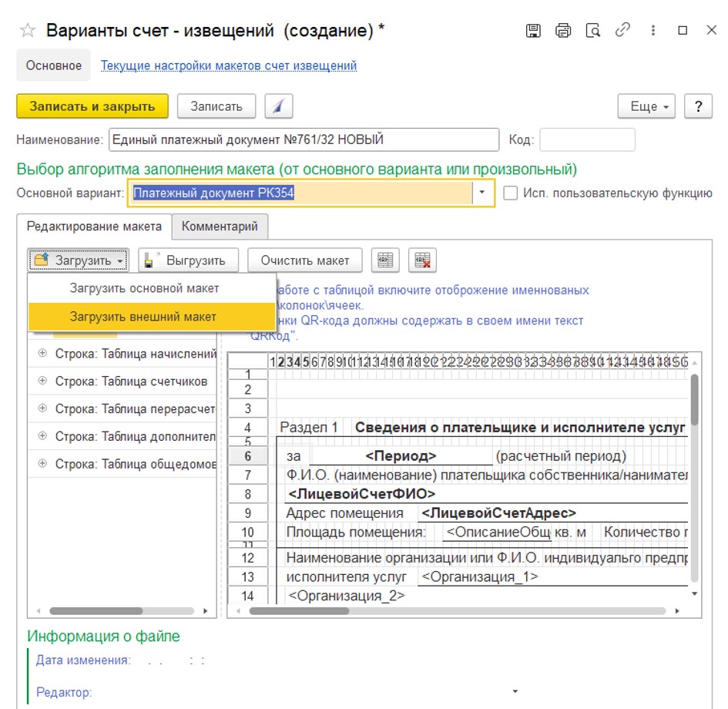728x709 pixels.
Task: Open Основной вариант dropdown arrow
Action: [x=482, y=192]
